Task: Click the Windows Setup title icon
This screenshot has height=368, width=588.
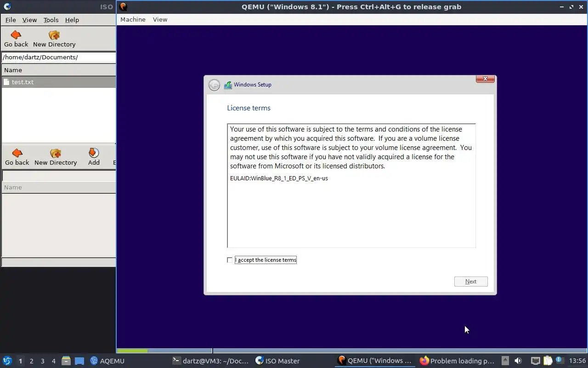Action: [228, 85]
